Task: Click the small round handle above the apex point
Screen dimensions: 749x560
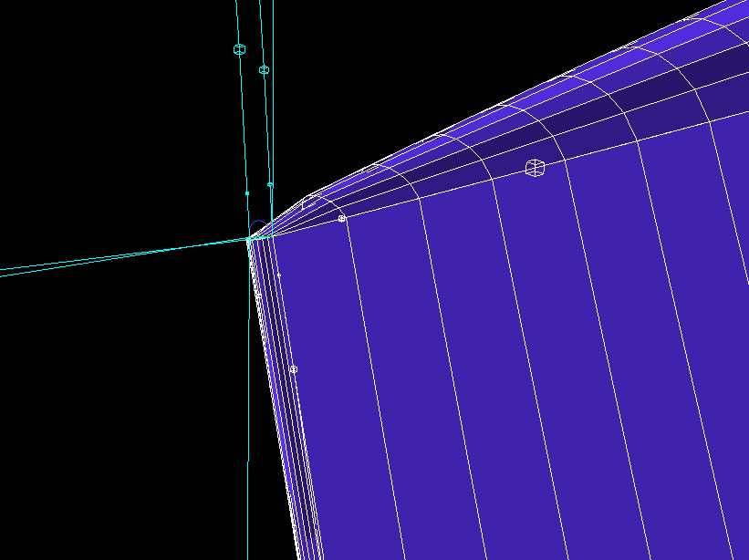Action: point(270,183)
